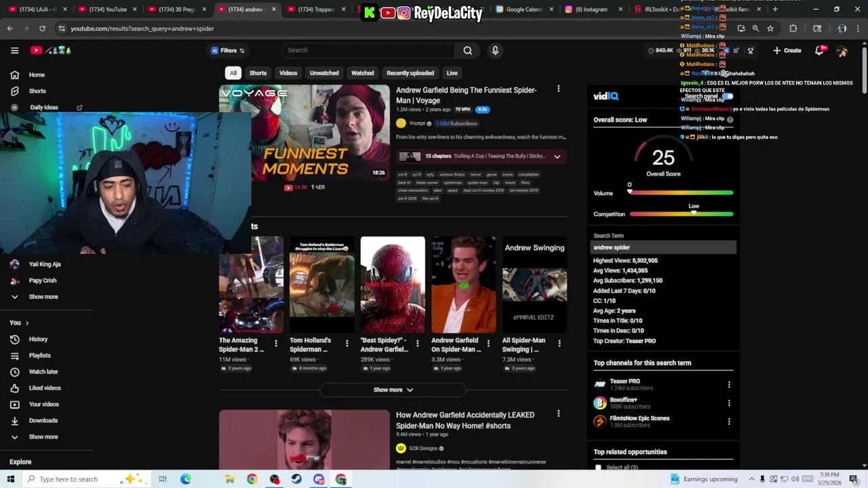Open the Voyage channel link

pyautogui.click(x=417, y=123)
